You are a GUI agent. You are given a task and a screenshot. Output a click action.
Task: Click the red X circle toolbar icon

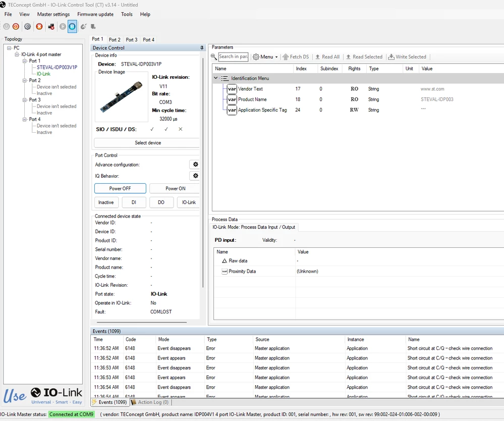coord(39,26)
